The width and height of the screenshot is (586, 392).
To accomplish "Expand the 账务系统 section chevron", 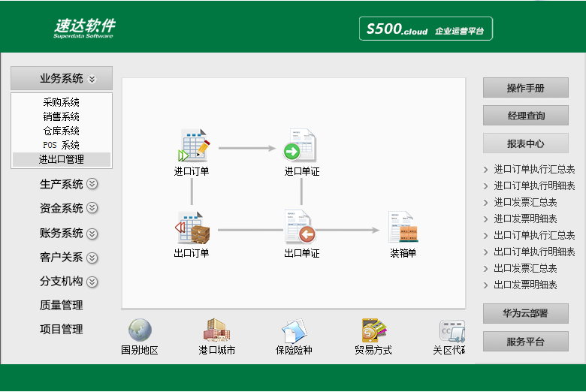I will pos(92,234).
